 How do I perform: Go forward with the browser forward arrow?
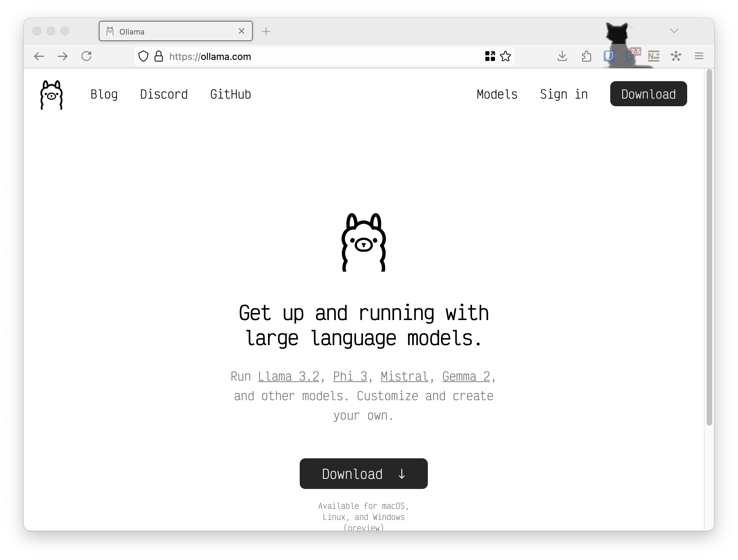[63, 56]
